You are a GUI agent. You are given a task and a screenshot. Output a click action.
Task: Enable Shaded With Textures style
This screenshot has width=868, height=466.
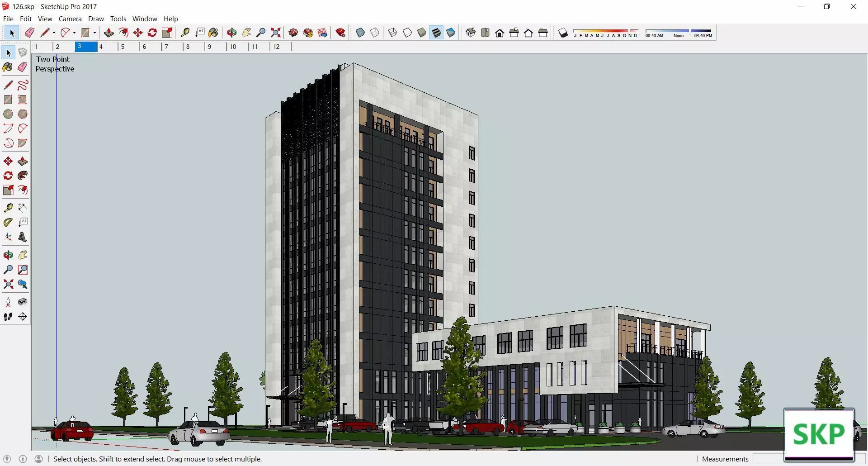pos(436,33)
